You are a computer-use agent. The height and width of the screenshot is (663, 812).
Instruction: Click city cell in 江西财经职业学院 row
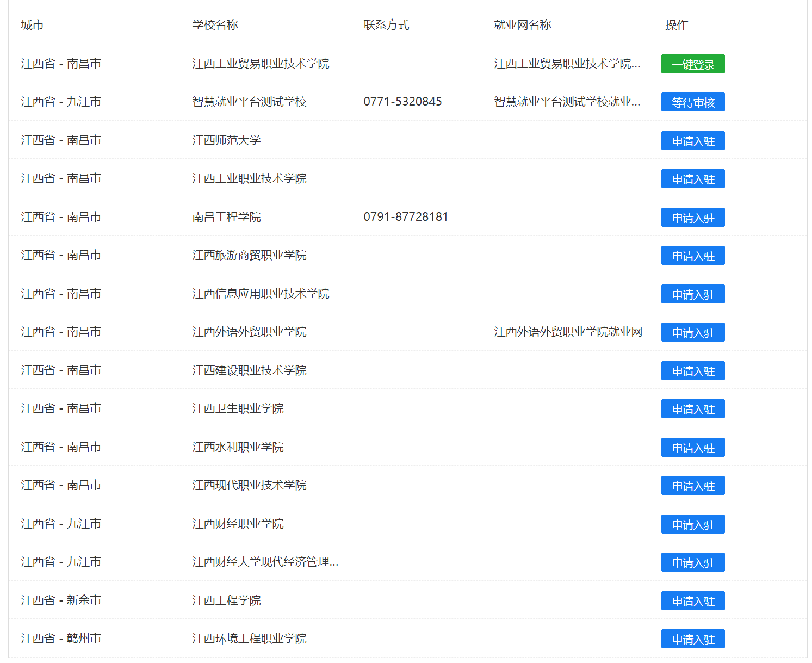coord(61,524)
